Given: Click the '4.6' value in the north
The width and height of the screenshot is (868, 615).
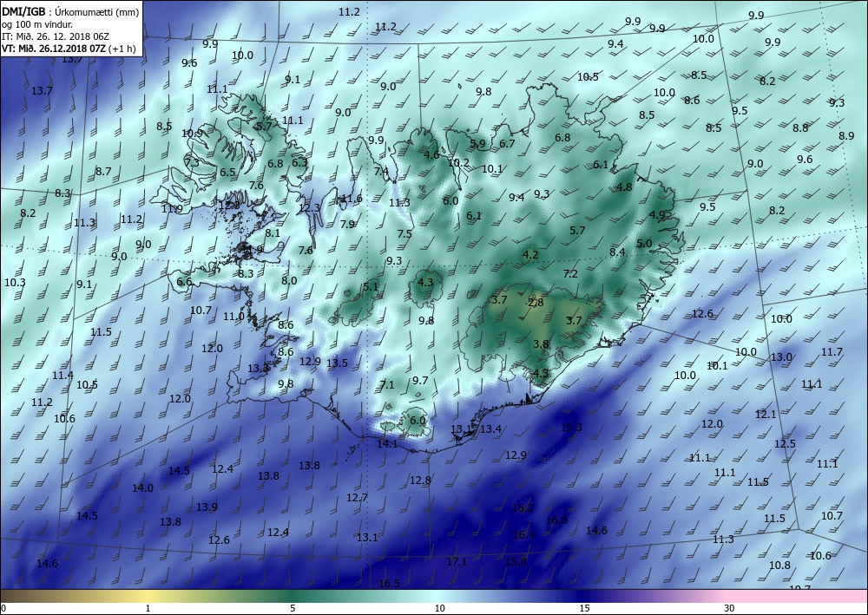Looking at the screenshot, I should (x=431, y=155).
